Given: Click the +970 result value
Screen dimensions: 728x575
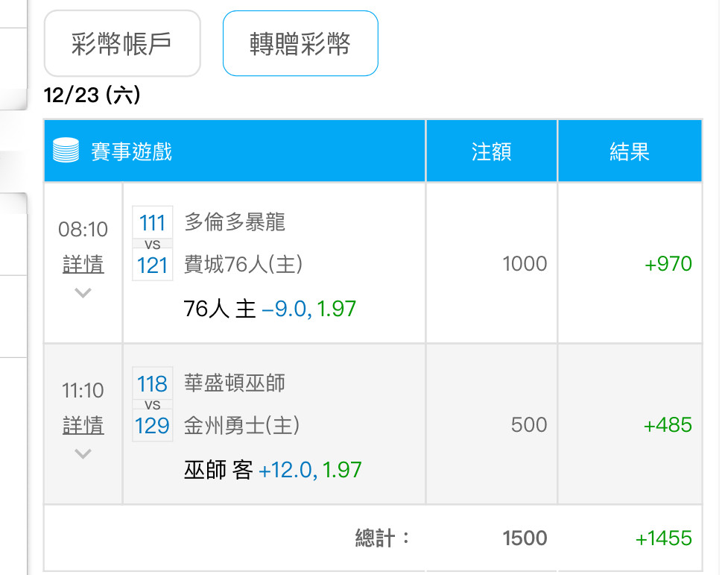Looking at the screenshot, I should pos(668,264).
